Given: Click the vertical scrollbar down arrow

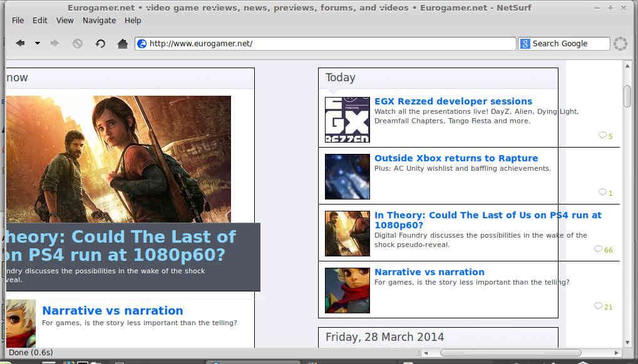Looking at the screenshot, I should (x=627, y=342).
